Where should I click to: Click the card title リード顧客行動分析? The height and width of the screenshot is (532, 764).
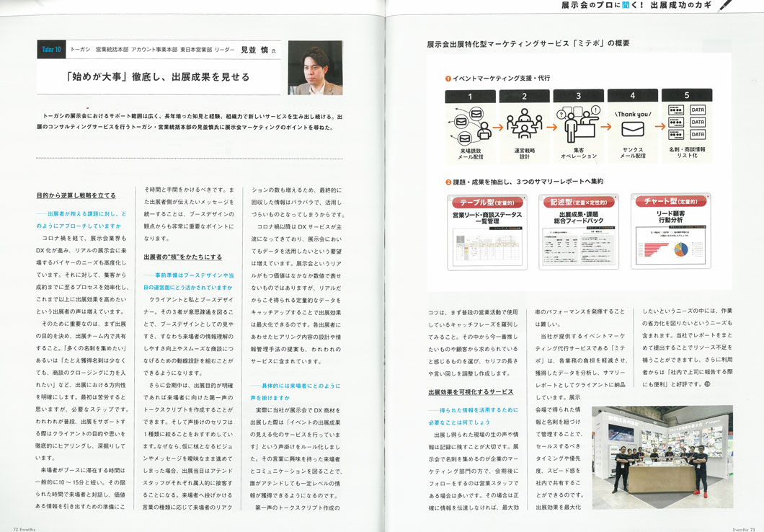(x=670, y=216)
